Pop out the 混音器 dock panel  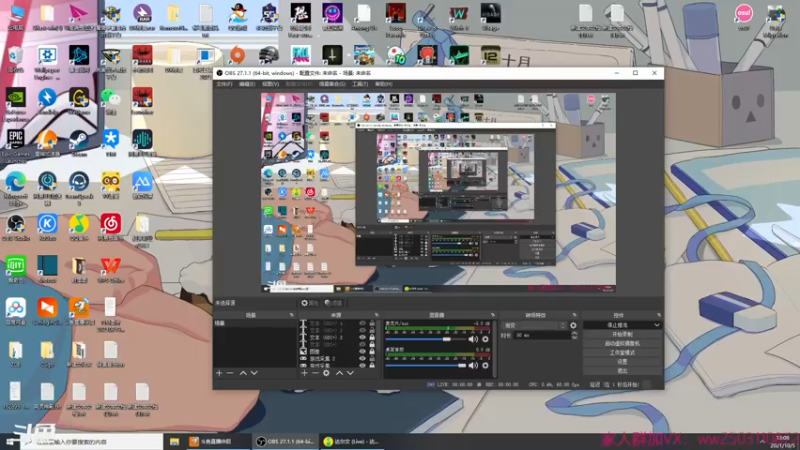tap(492, 315)
